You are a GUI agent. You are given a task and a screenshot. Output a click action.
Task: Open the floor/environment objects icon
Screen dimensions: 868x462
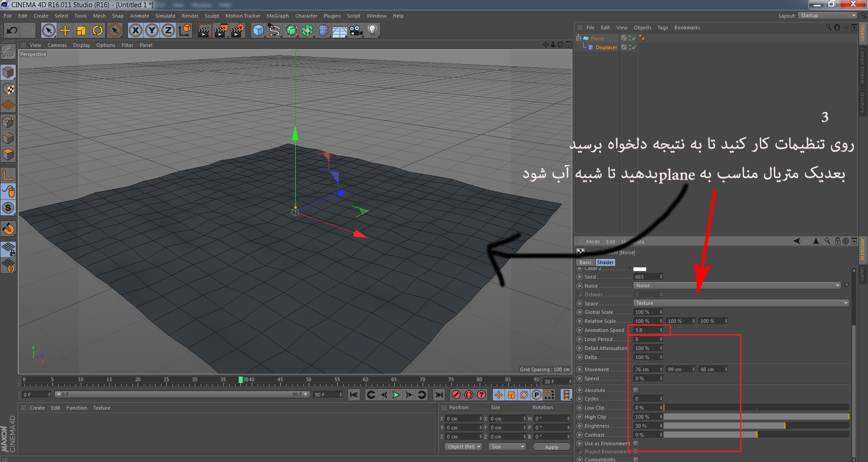[340, 31]
